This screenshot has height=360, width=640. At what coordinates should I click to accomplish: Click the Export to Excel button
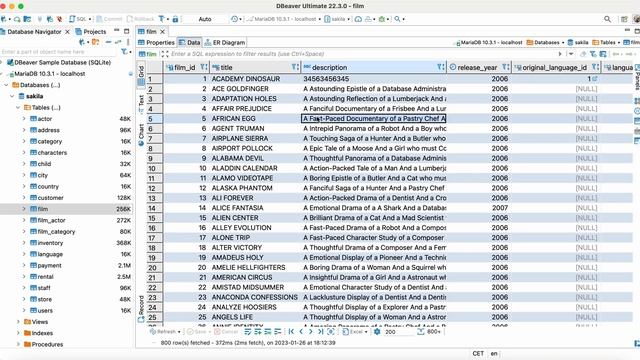pos(354,332)
